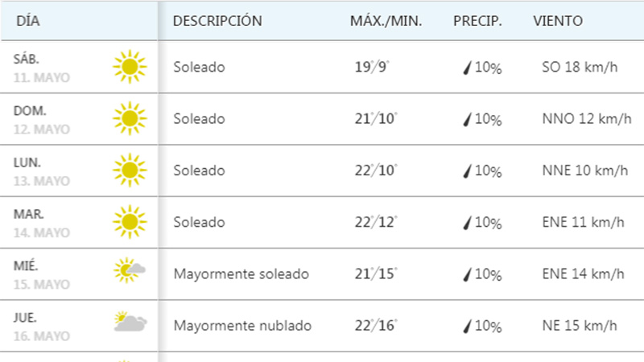Click the 22°/12° temperature for Tuesday
This screenshot has height=362, width=644.
[x=376, y=222]
